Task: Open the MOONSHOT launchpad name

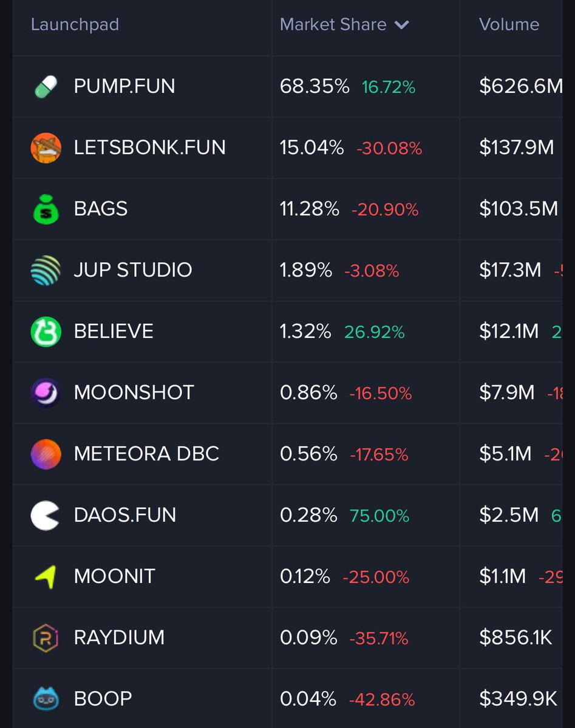Action: pos(134,393)
